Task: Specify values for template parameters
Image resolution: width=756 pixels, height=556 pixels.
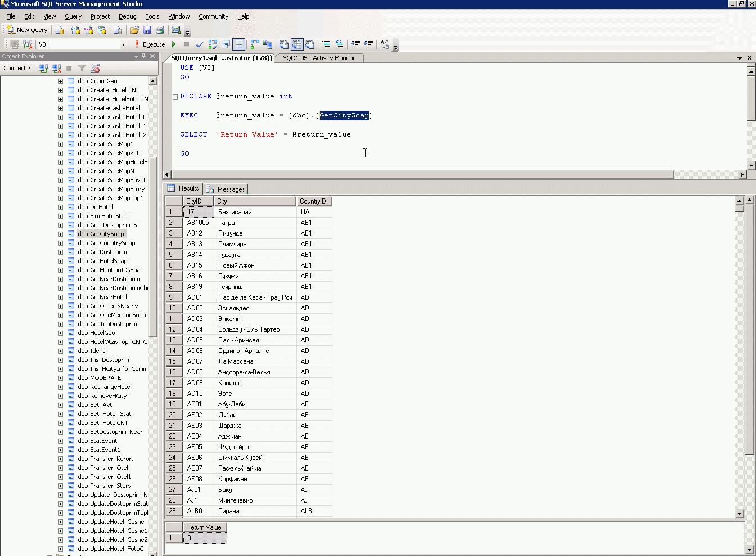Action: point(385,44)
